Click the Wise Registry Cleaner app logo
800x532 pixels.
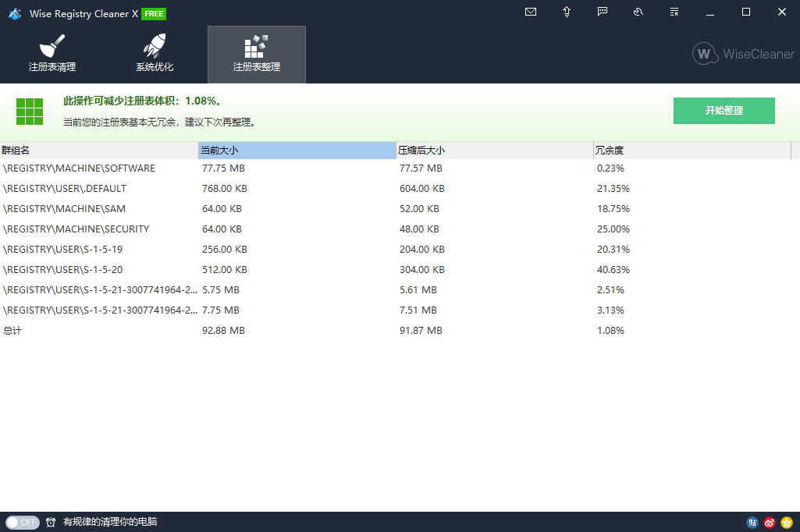tap(15, 14)
